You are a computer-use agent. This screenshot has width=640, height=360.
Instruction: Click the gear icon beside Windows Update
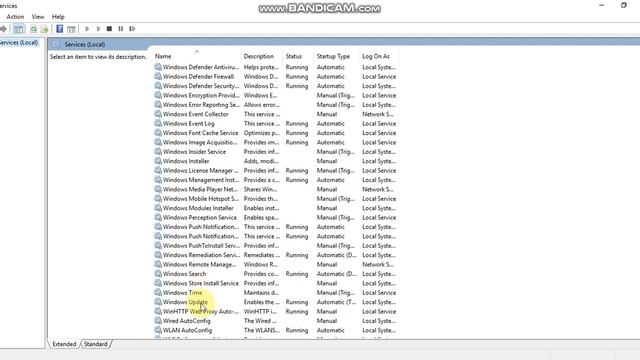coord(158,302)
